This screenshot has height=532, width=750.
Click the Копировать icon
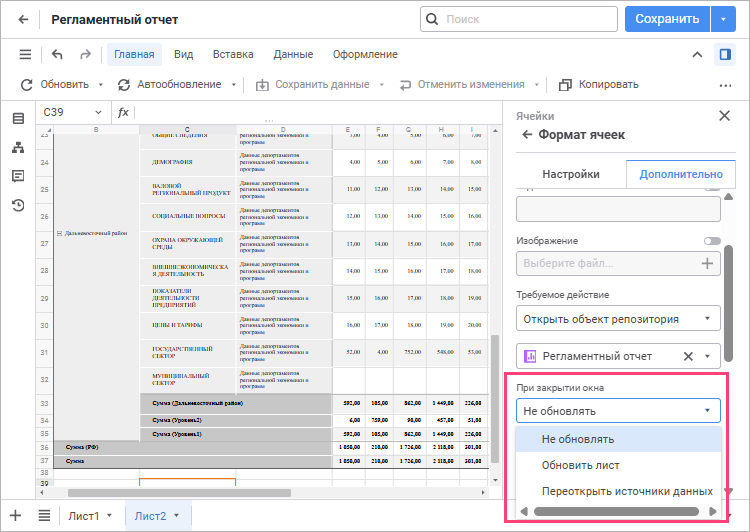(565, 85)
